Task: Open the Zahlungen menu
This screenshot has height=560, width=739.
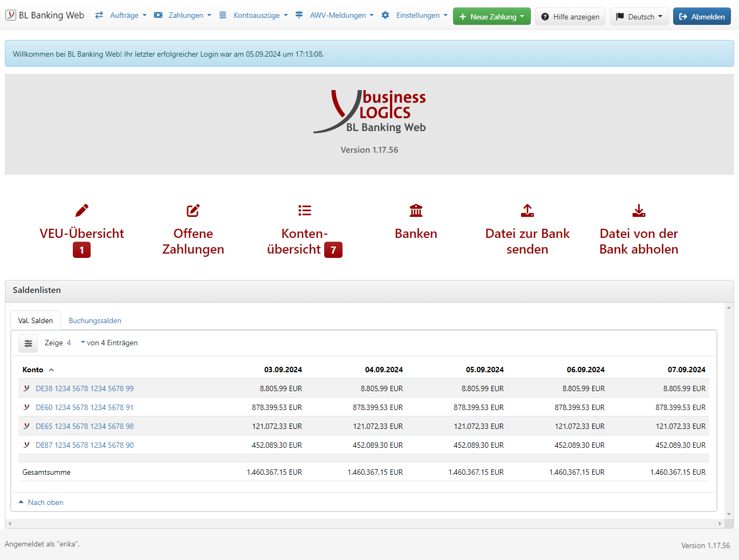Action: tap(190, 15)
